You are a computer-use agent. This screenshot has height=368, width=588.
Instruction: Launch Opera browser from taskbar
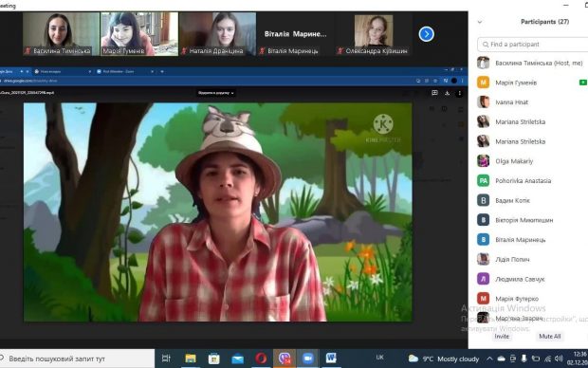[x=261, y=359]
